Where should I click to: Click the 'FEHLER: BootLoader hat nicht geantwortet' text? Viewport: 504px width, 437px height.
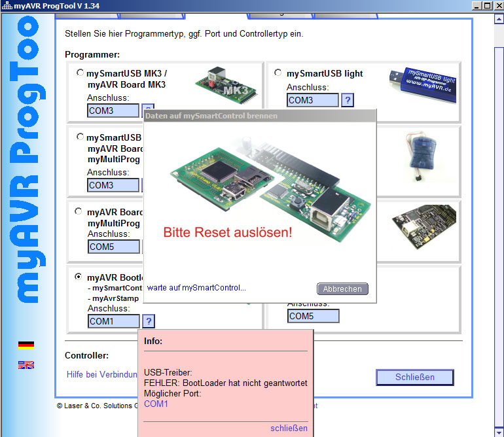point(226,383)
